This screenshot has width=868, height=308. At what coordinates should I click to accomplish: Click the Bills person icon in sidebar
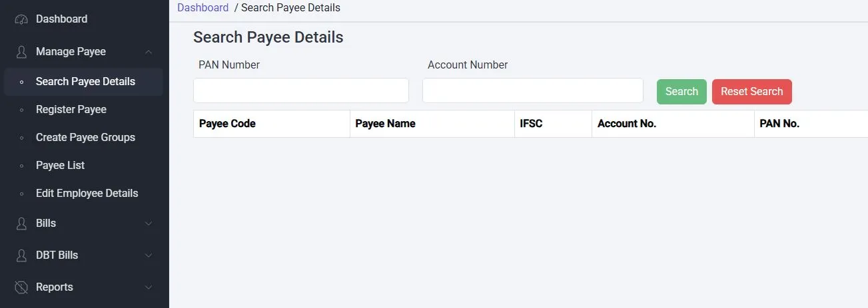pyautogui.click(x=21, y=224)
